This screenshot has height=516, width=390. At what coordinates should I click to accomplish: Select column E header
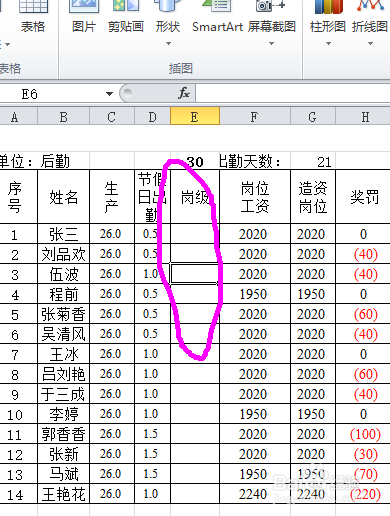[x=195, y=116]
